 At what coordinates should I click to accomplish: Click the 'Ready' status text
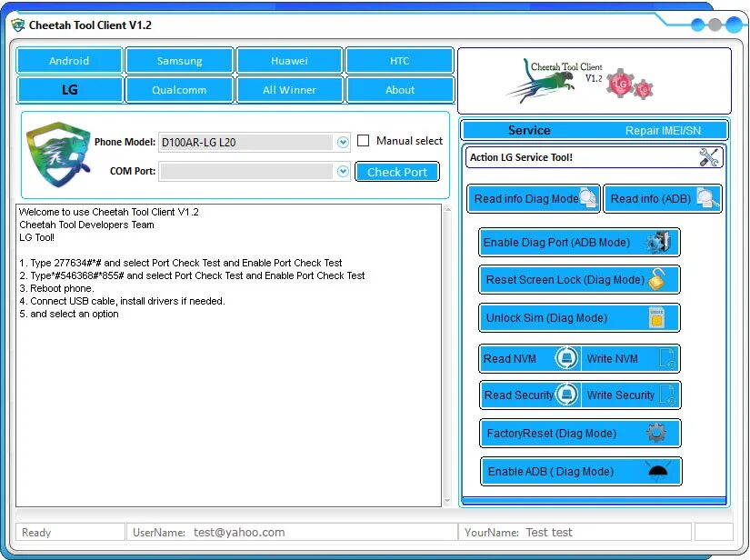pos(36,532)
